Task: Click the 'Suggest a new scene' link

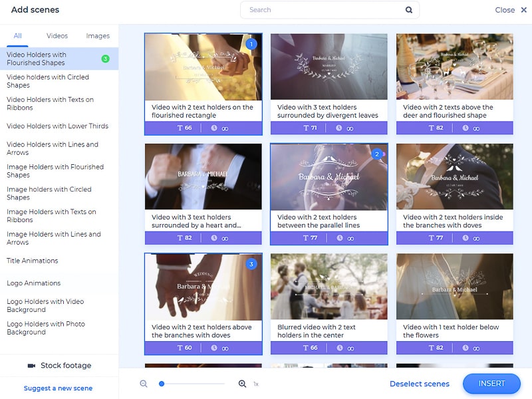Action: (x=58, y=388)
